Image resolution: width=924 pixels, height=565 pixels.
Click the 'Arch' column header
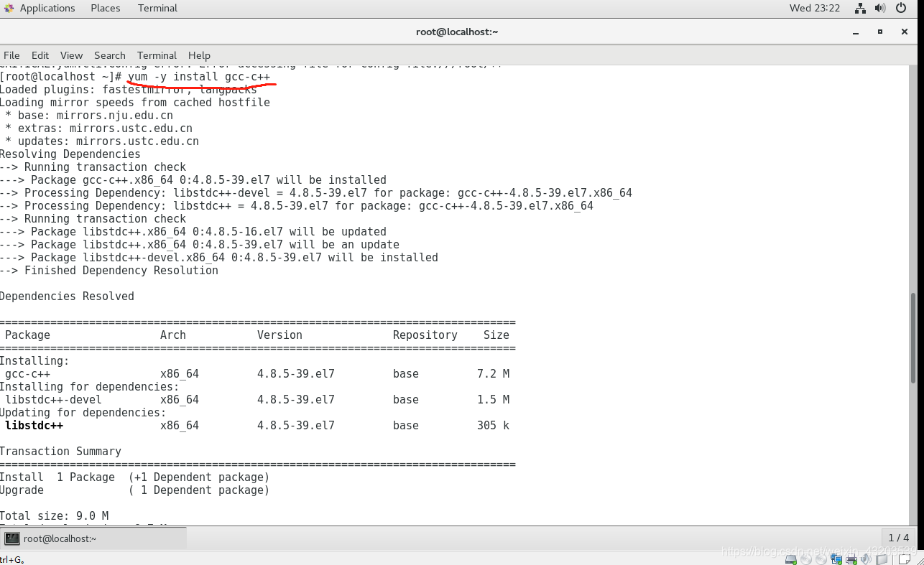click(x=173, y=335)
